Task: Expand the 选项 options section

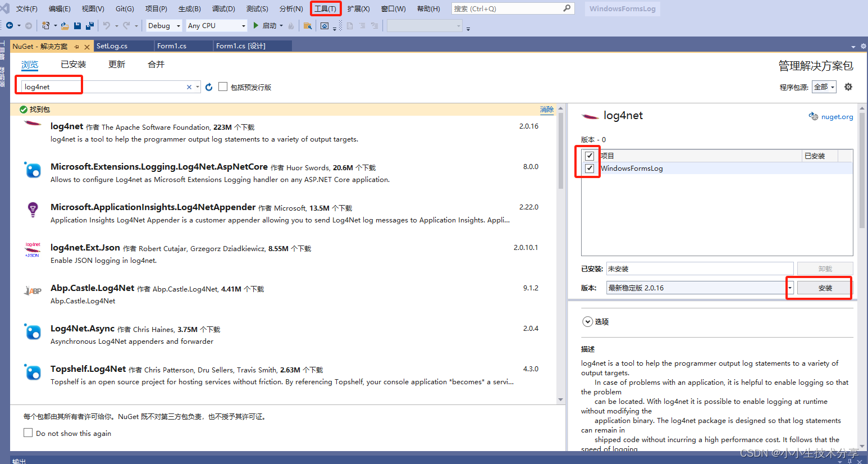Action: point(587,321)
